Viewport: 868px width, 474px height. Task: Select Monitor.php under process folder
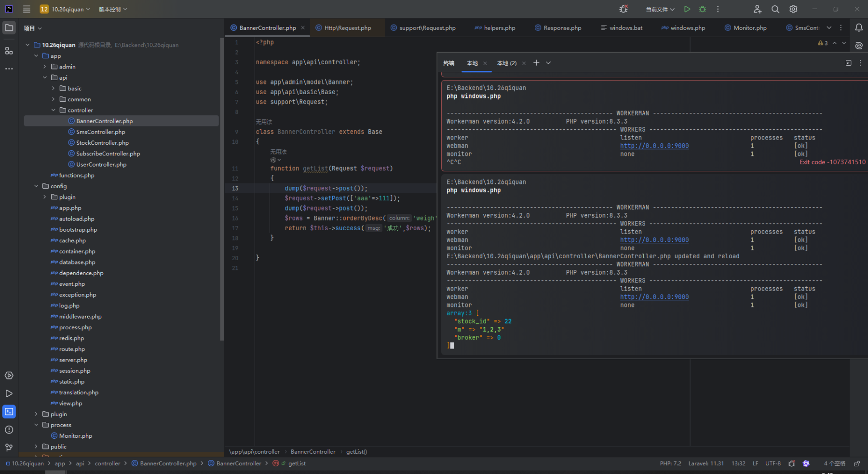click(x=75, y=436)
